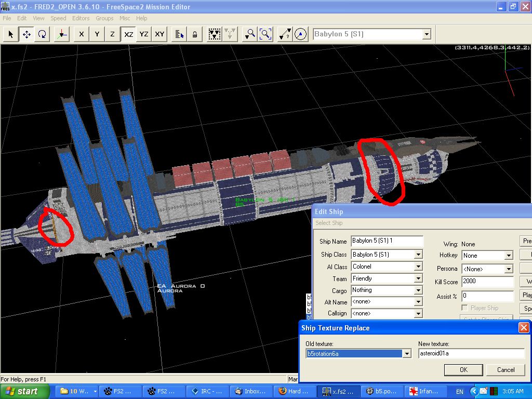532x399 pixels.
Task: Select the arrow pointer tool
Action: coord(11,34)
